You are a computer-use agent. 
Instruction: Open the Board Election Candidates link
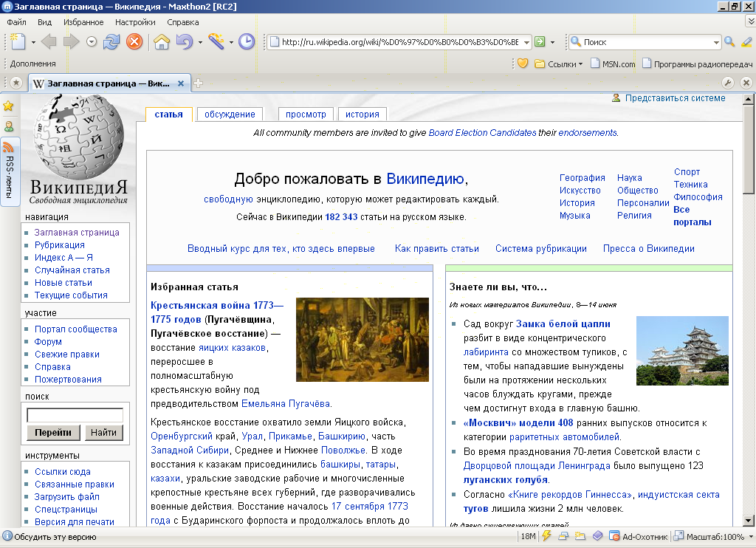[482, 133]
